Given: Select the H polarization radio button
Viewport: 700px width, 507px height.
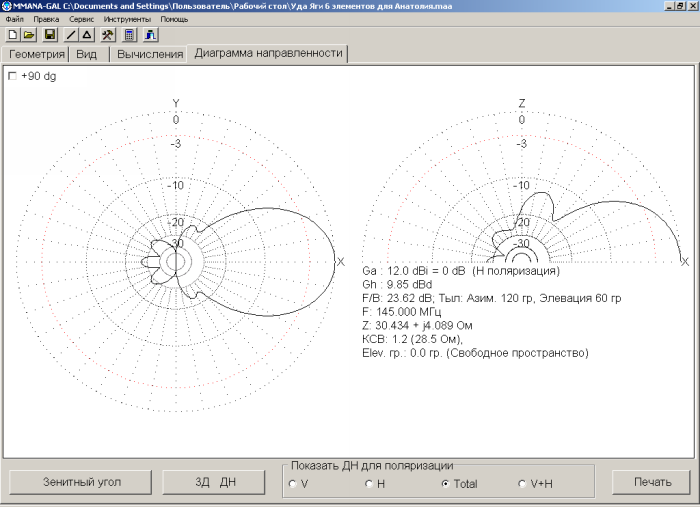Looking at the screenshot, I should 369,484.
